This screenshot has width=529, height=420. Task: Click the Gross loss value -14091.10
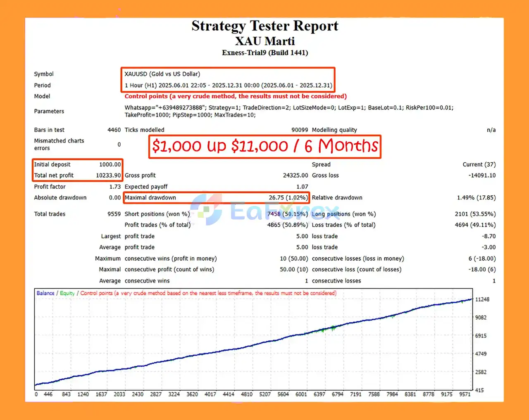(x=482, y=176)
